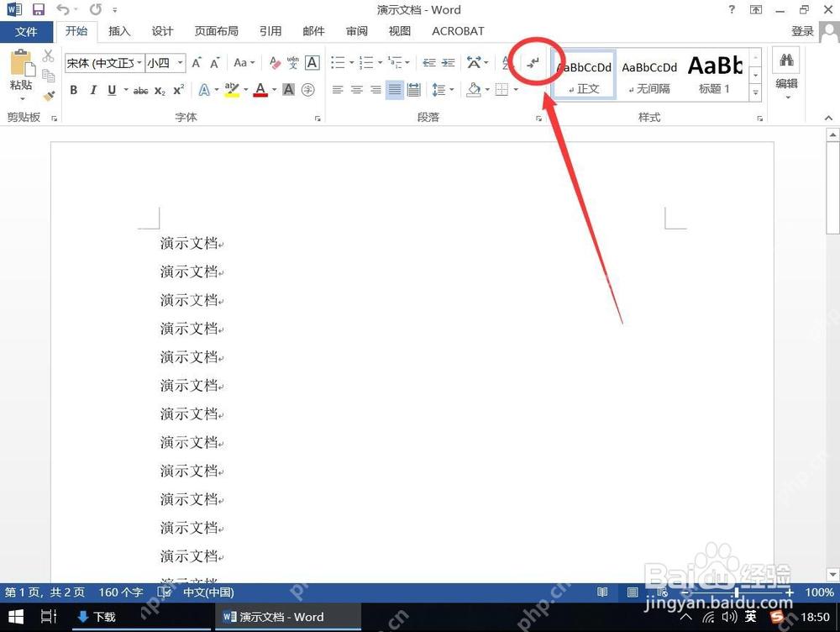Click the enclosed character (字) icon
Viewport: 840px width, 632px height.
click(x=308, y=90)
